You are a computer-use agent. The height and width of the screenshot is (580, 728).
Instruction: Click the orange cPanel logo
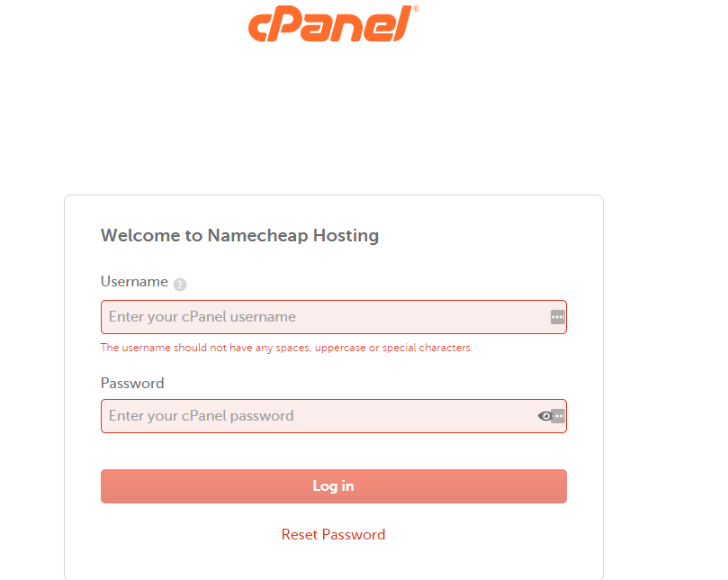coord(330,23)
